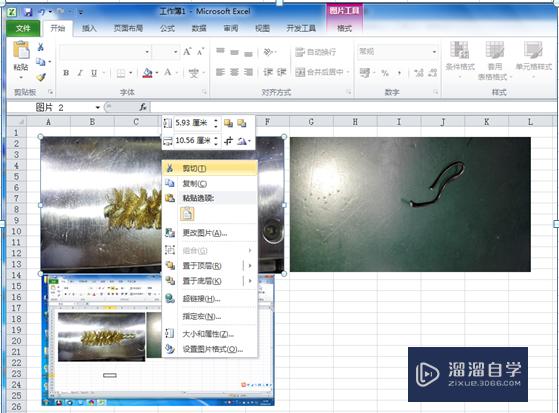
Task: Click the crop icon in mini toolbar
Action: coord(229,141)
